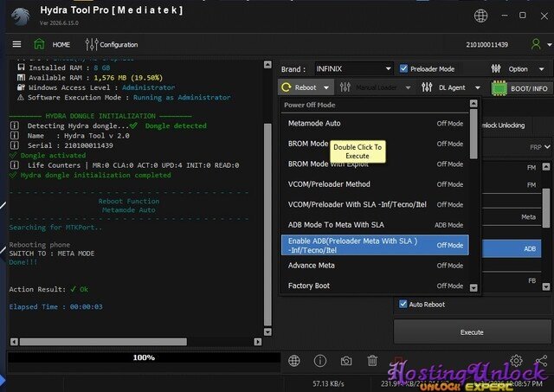
Task: Open Configuration sliders icon
Action: point(91,44)
